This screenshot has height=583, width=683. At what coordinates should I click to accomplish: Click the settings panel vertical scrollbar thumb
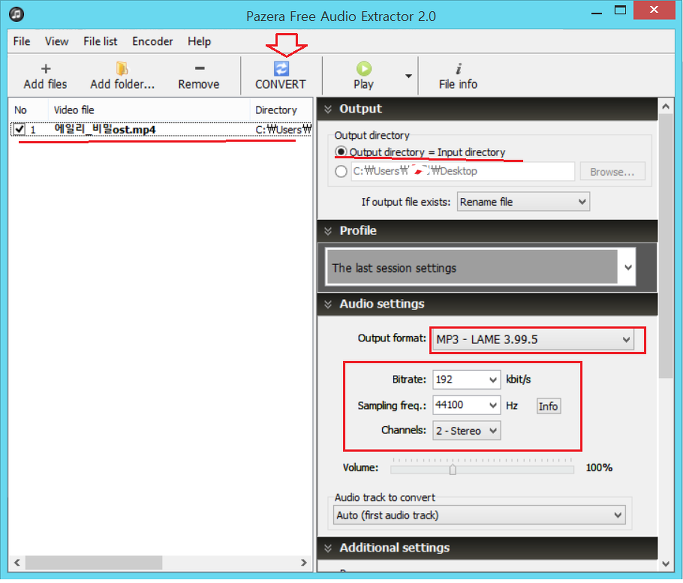(666, 246)
